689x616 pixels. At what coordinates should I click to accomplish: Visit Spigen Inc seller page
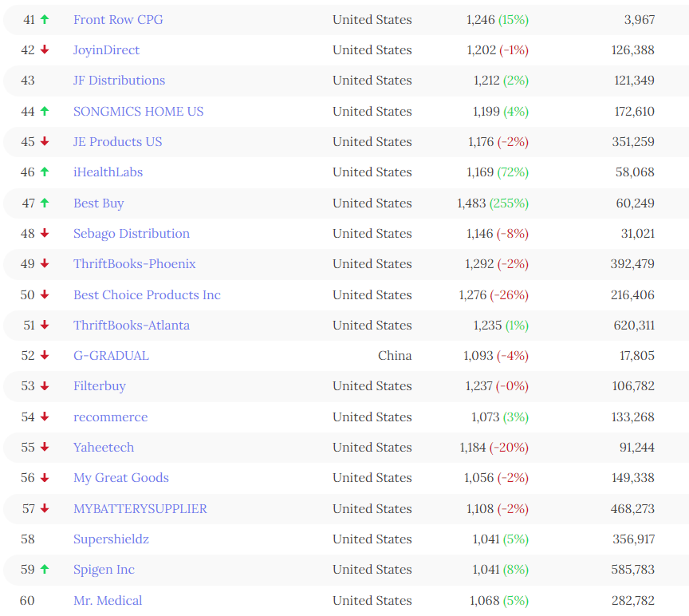pos(104,570)
